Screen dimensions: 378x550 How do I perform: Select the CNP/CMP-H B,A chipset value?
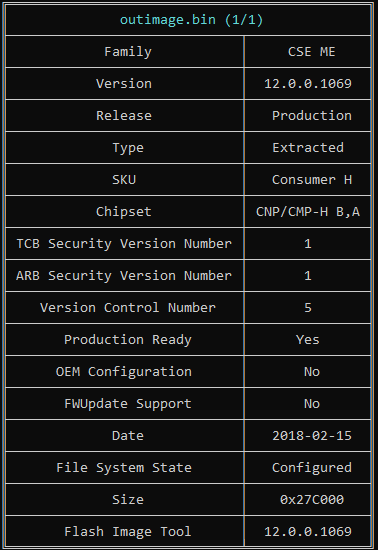308,212
